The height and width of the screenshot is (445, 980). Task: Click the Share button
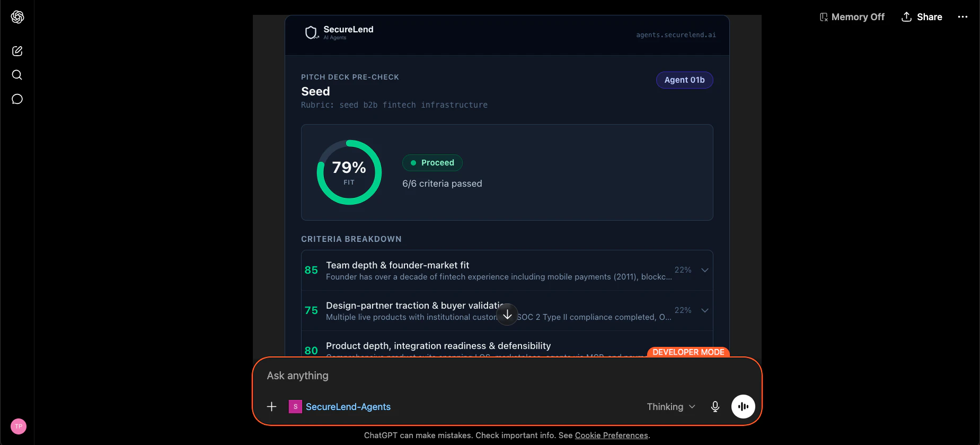click(x=922, y=17)
